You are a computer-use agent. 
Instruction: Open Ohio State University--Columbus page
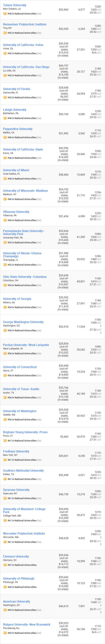[25, 277]
